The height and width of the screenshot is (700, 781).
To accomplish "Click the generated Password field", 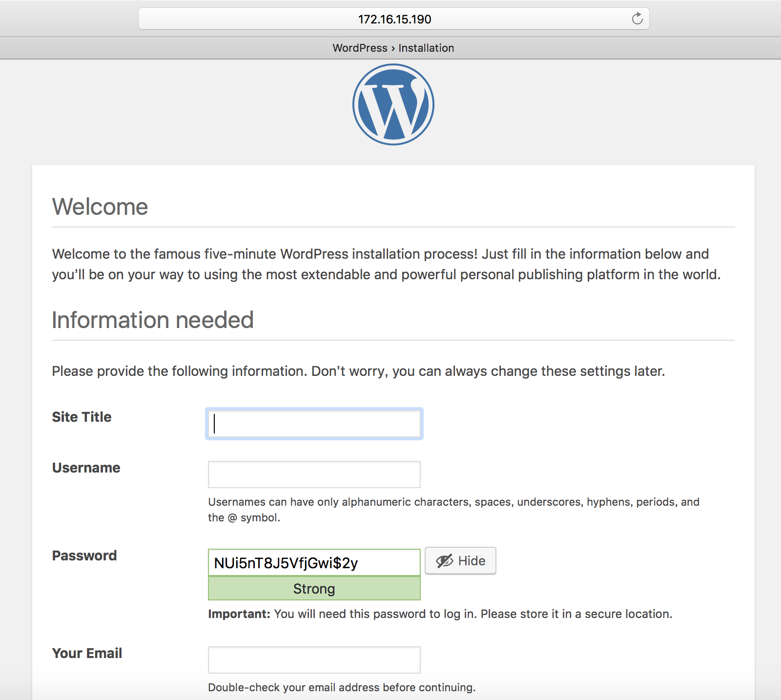I will point(314,563).
